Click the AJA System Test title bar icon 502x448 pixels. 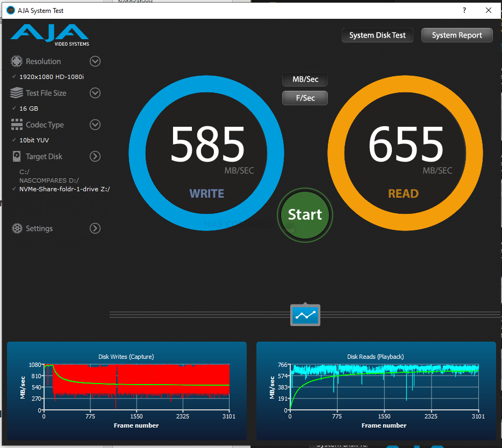point(11,11)
